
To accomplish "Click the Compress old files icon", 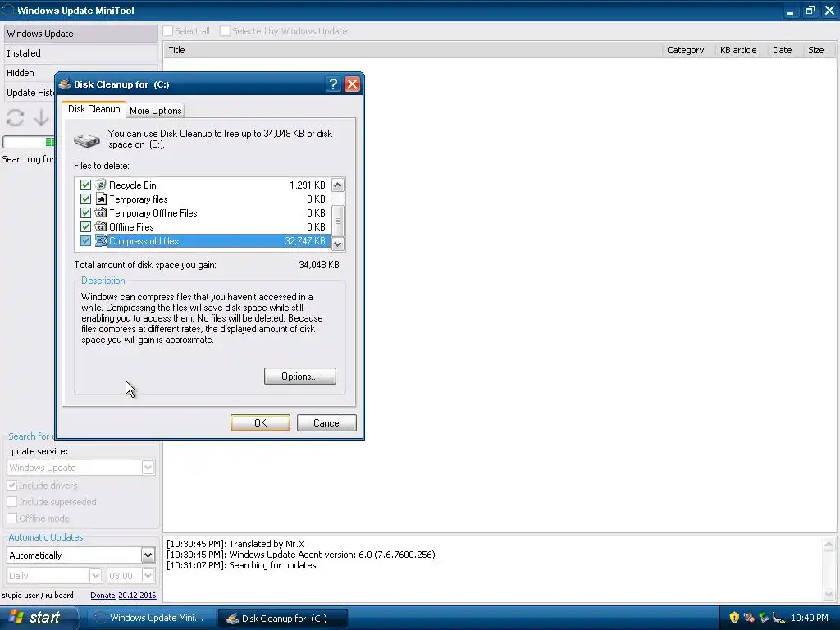I will (101, 240).
